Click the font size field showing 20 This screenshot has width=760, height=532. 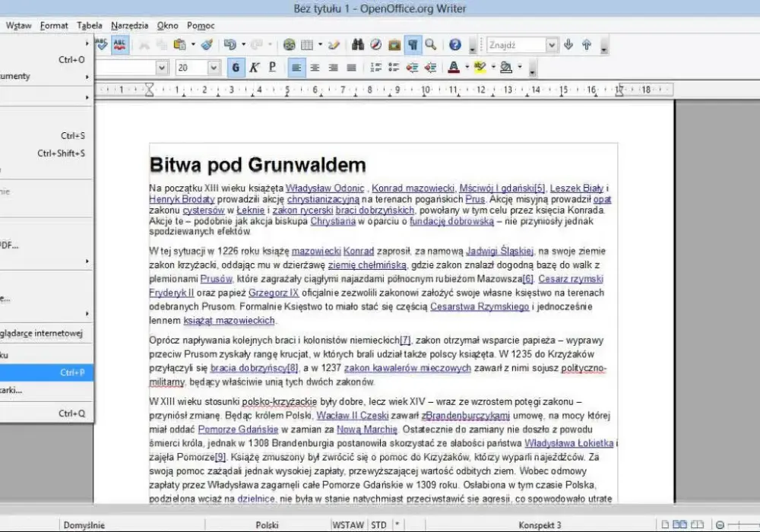192,68
